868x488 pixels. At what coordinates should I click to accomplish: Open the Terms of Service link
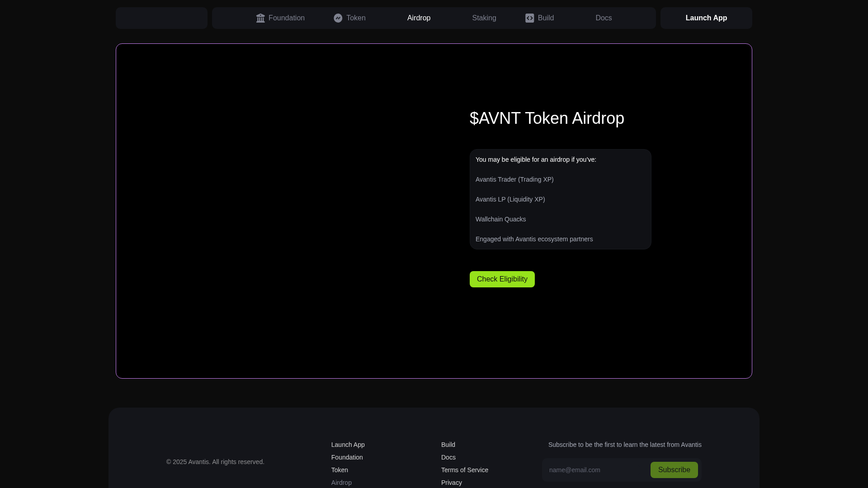pos(465,470)
